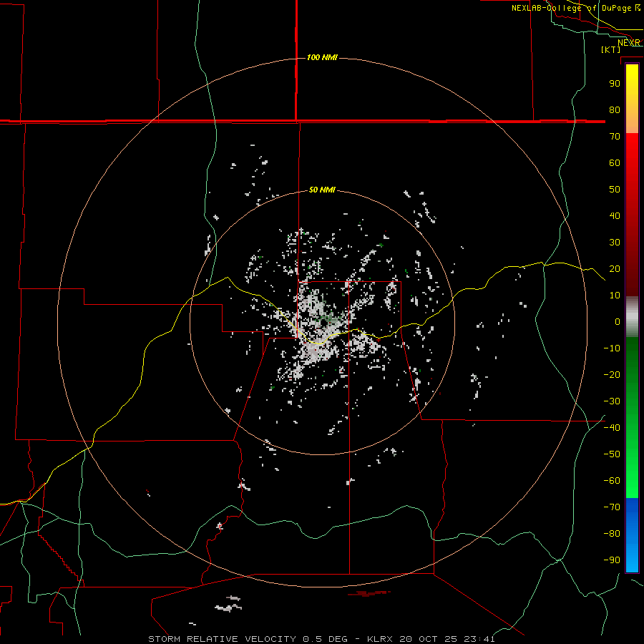Click the 80 value on the velocity scale
This screenshot has width=644, height=644.
click(615, 110)
